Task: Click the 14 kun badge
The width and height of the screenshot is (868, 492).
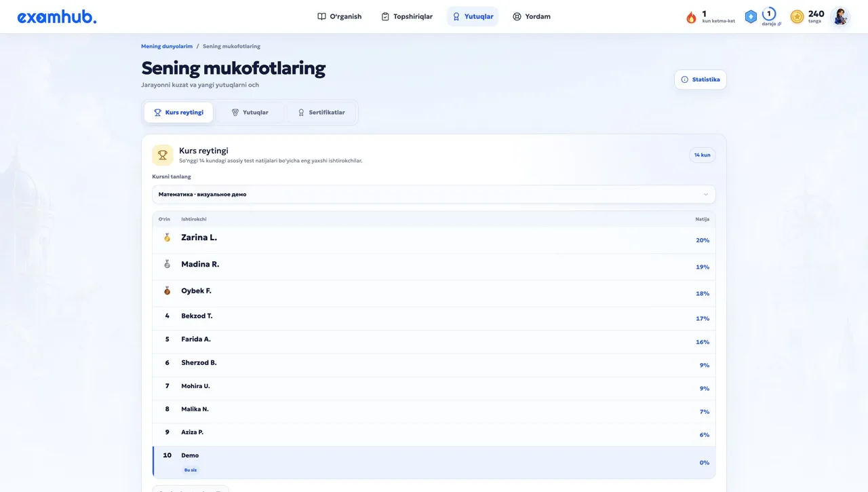Action: tap(702, 155)
